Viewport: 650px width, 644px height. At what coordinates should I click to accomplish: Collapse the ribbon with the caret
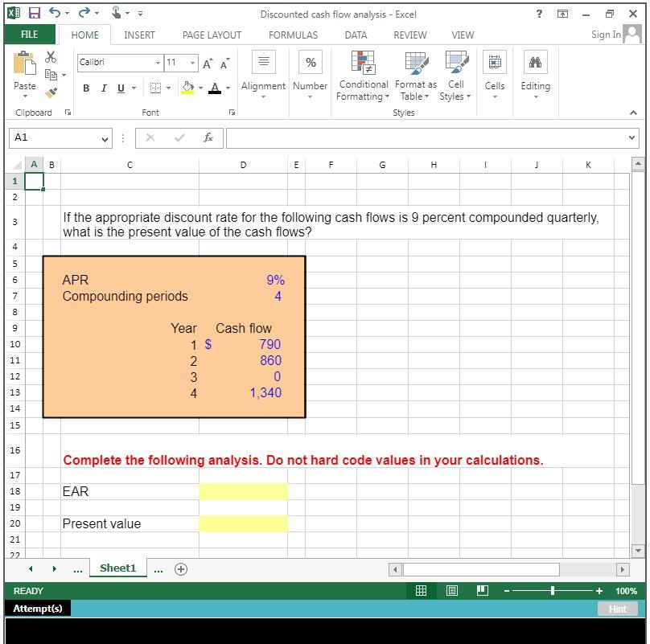point(633,113)
